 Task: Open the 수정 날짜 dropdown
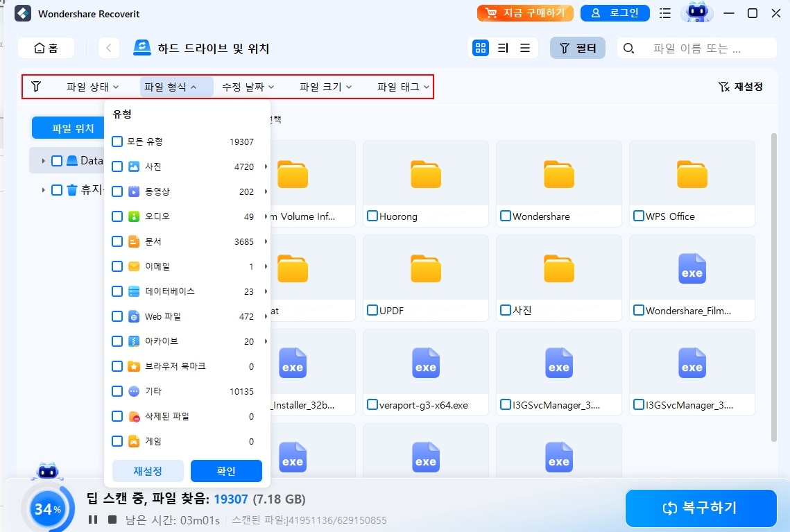click(248, 87)
